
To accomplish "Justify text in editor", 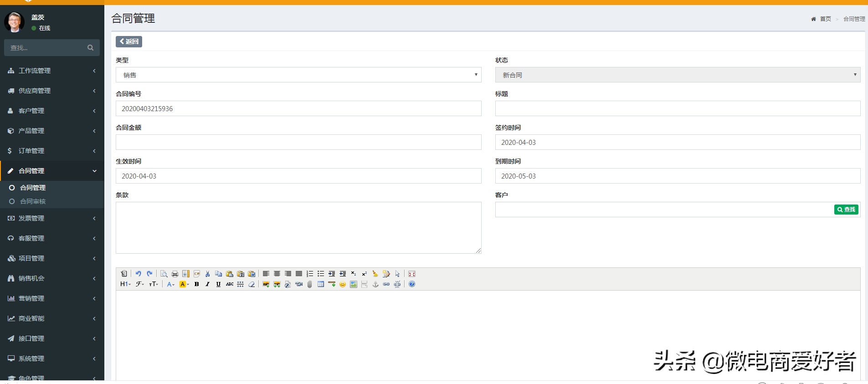I will click(x=299, y=274).
